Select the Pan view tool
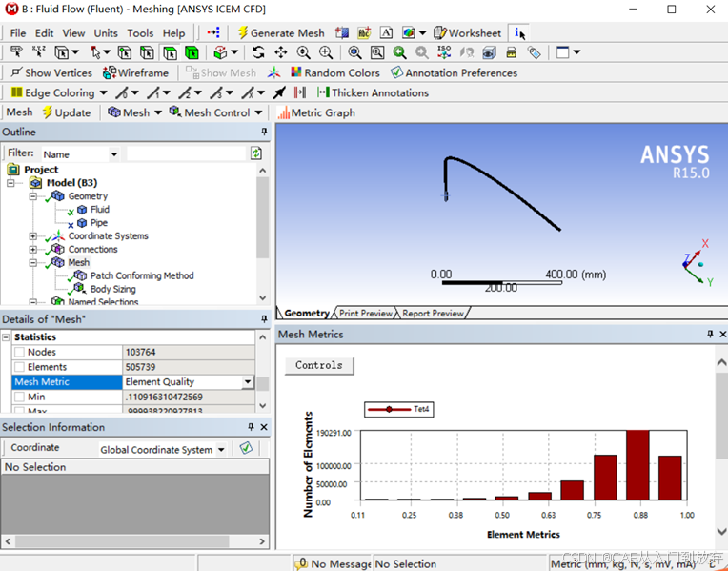 point(281,52)
